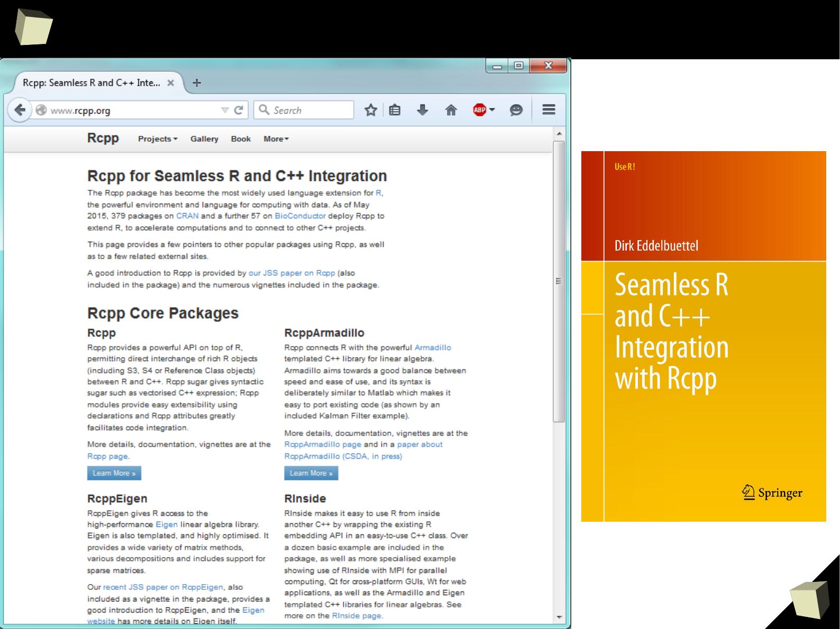Image resolution: width=840 pixels, height=629 pixels.
Task: Open the CRAN link
Action: coord(187,216)
